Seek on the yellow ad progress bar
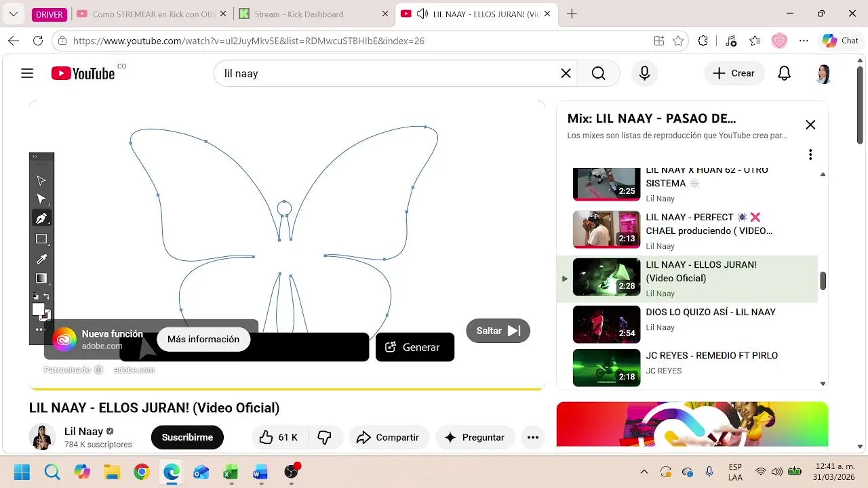 pyautogui.click(x=286, y=389)
